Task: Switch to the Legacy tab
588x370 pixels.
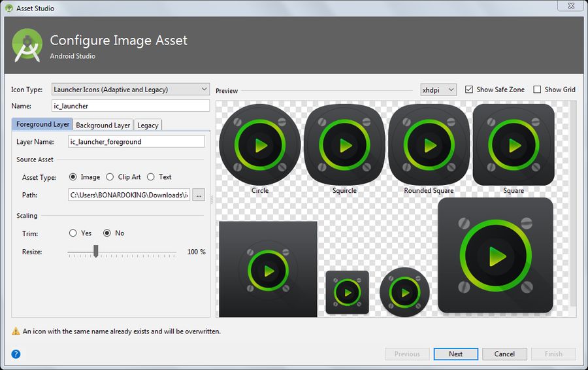Action: pyautogui.click(x=148, y=125)
